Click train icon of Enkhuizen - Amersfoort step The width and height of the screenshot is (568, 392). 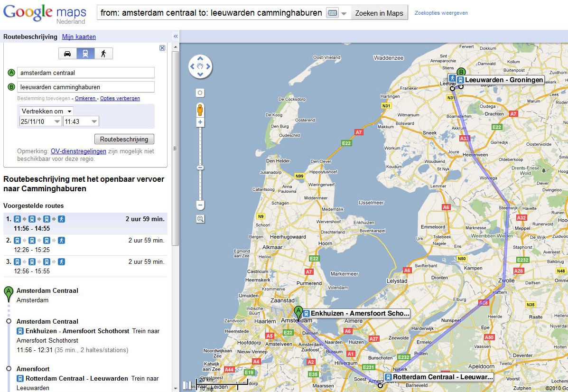(x=20, y=331)
